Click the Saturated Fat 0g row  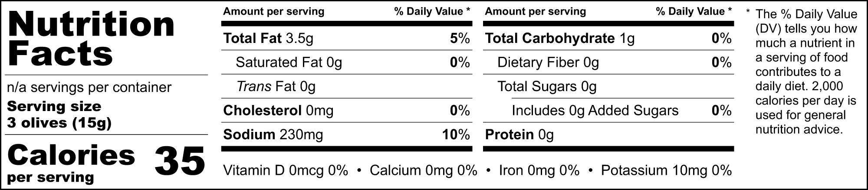coord(346,62)
